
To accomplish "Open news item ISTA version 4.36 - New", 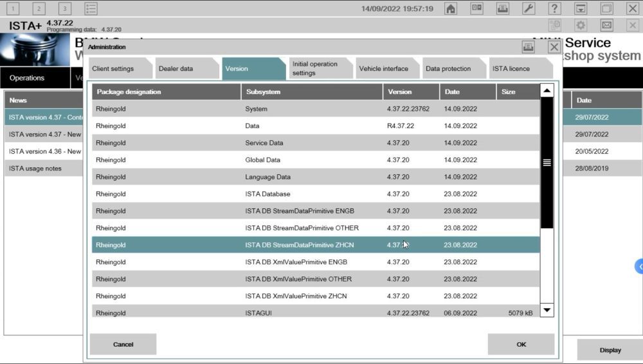I will point(44,151).
